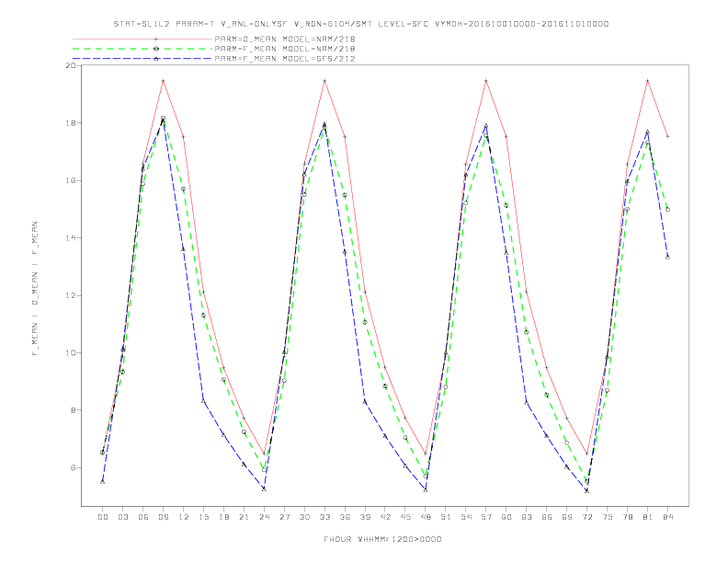Click x-axis tick label 63
Viewport: 728px width, 563px height.
(x=527, y=517)
